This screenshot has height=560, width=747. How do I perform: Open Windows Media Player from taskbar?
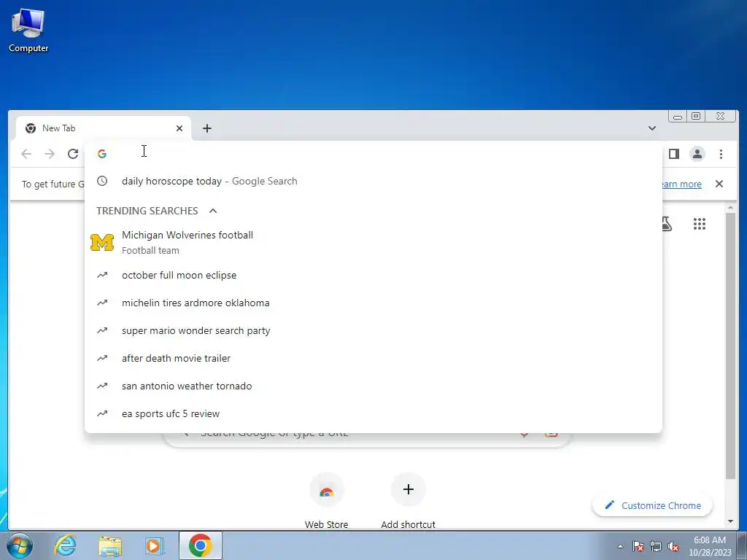(x=154, y=545)
